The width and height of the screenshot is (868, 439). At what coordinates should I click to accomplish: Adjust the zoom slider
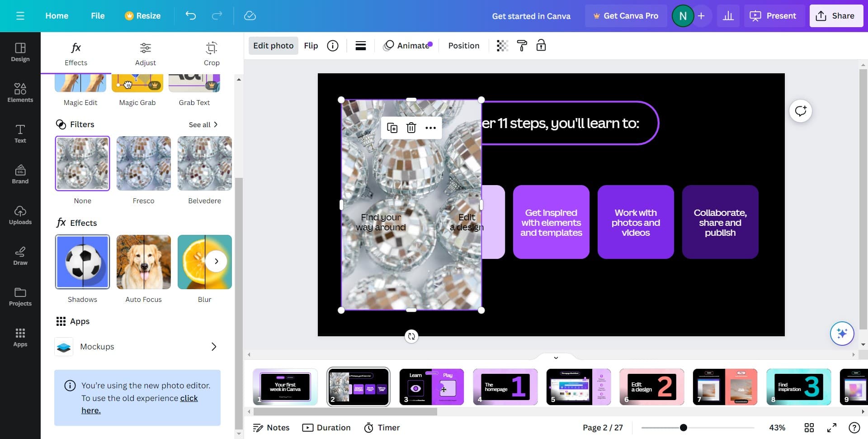(683, 427)
